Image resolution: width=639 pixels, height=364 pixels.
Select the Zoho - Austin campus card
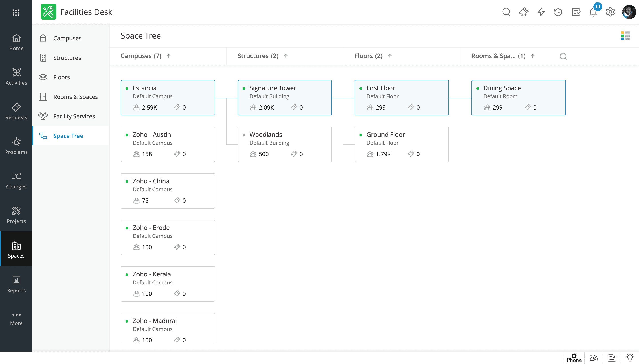click(x=168, y=144)
